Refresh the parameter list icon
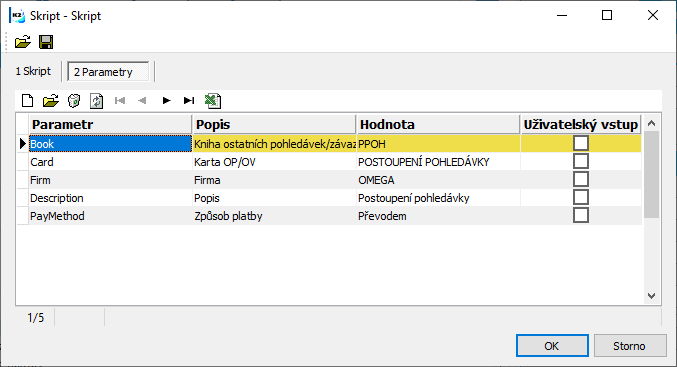This screenshot has height=367, width=677. [97, 101]
